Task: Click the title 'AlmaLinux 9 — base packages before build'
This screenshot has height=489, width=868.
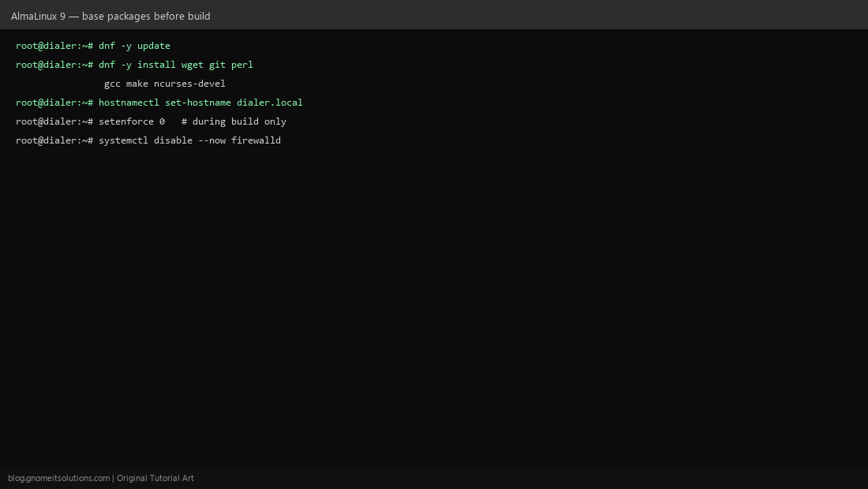Action: point(110,16)
